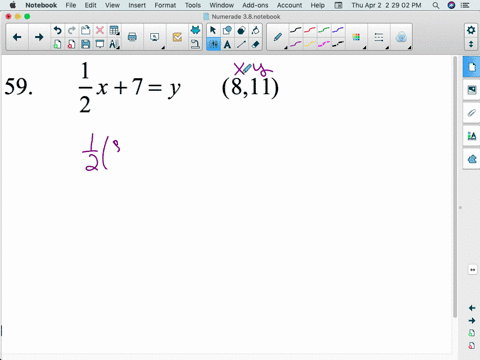Screen dimensions: 480x360
Task: Open the pen types dropdown
Action: tap(278, 37)
